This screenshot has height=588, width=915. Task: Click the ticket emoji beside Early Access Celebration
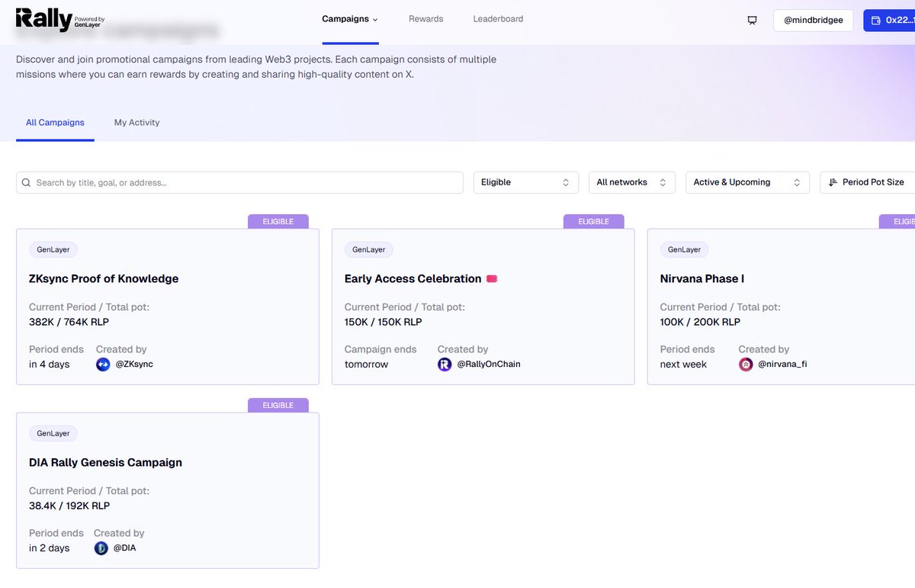click(x=492, y=279)
